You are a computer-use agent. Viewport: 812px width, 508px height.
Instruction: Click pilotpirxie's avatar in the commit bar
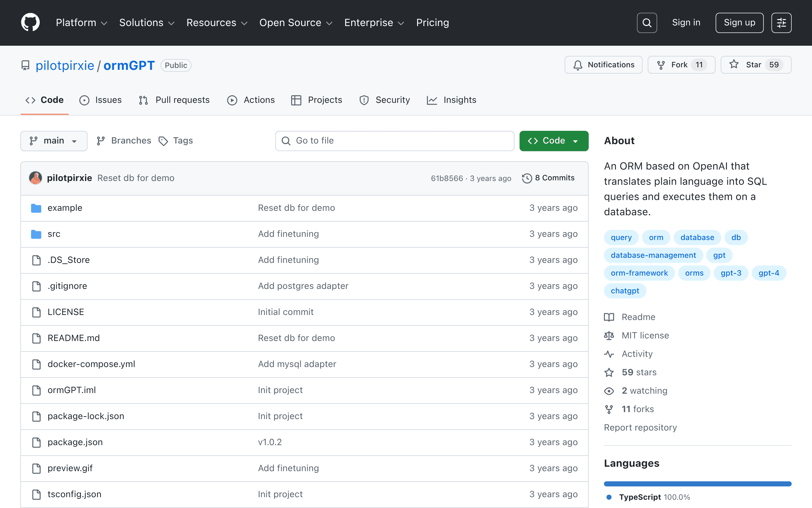pyautogui.click(x=35, y=178)
